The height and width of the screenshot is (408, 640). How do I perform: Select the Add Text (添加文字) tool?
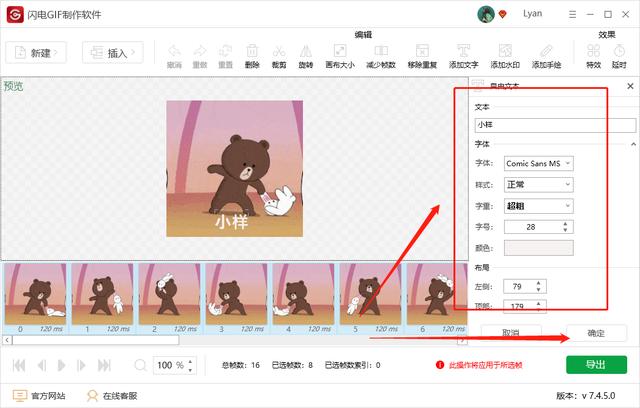463,51
